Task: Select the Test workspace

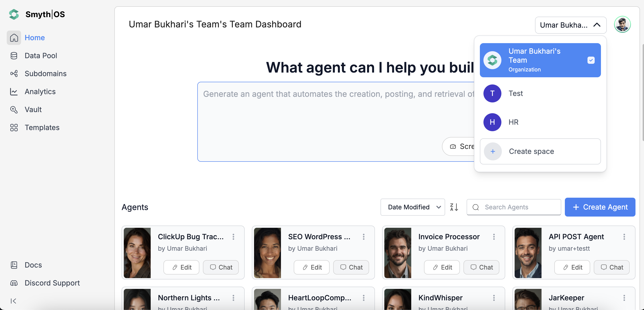Action: [516, 93]
